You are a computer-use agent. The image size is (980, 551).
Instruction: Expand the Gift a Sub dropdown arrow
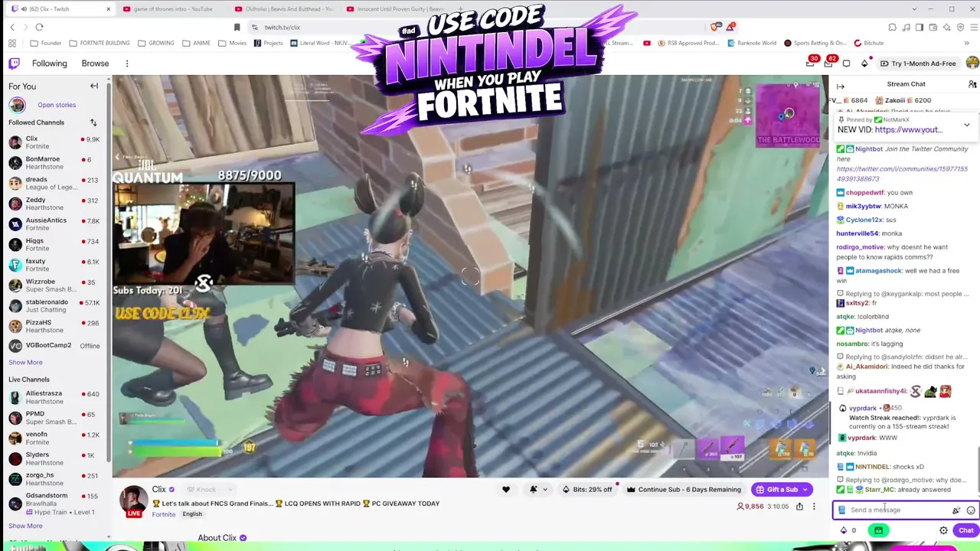[x=805, y=490]
